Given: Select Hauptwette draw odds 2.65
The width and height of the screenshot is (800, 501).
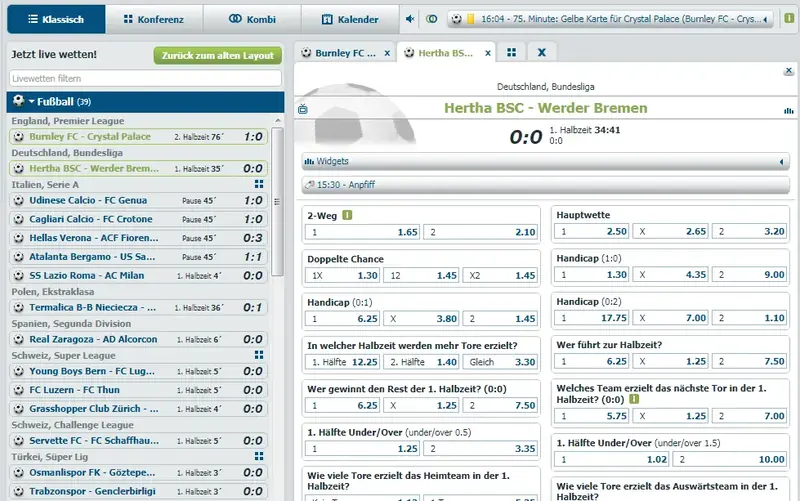Looking at the screenshot, I should pyautogui.click(x=670, y=232).
